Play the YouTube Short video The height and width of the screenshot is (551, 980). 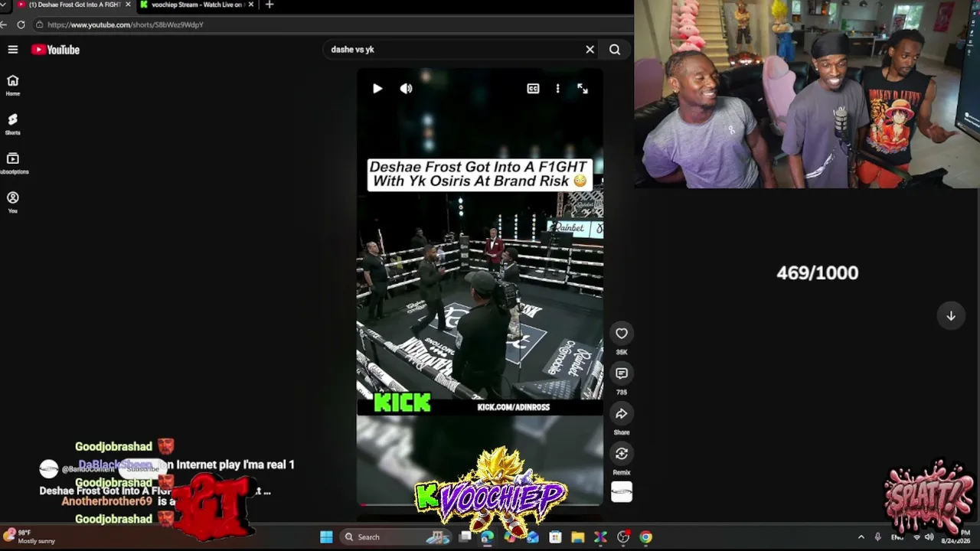[x=377, y=89]
